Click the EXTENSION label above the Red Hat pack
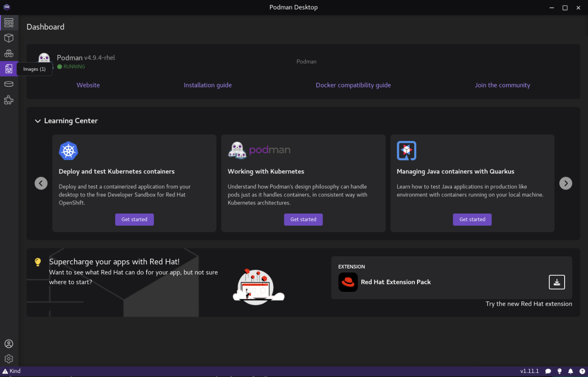This screenshot has height=377, width=588. (x=352, y=267)
